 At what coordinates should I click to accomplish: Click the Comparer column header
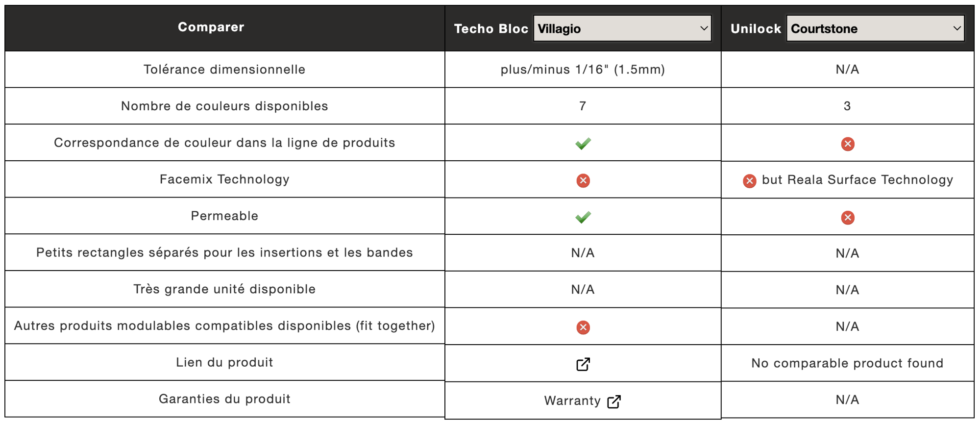coord(211,27)
